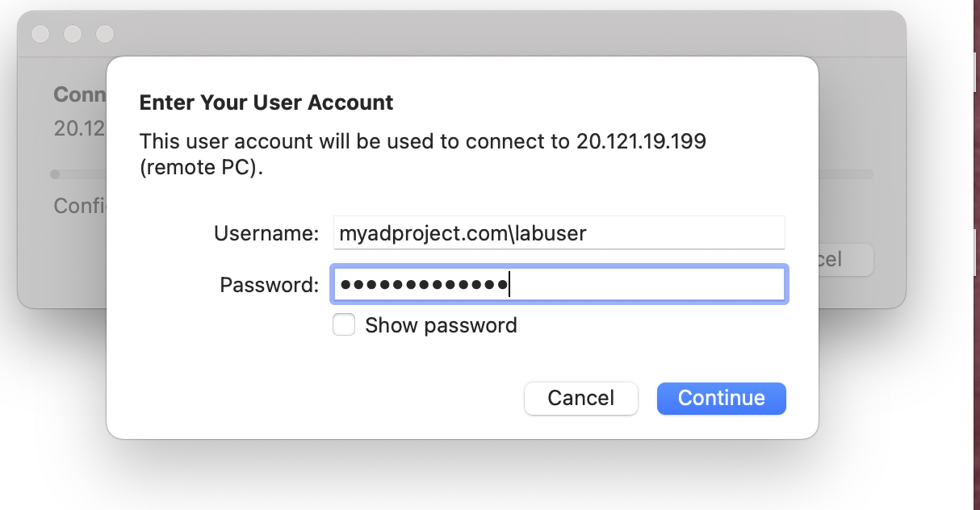Screen dimensions: 980x510
Task: Click the 'myadproject.com\labuser' username text
Action: pyautogui.click(x=463, y=233)
